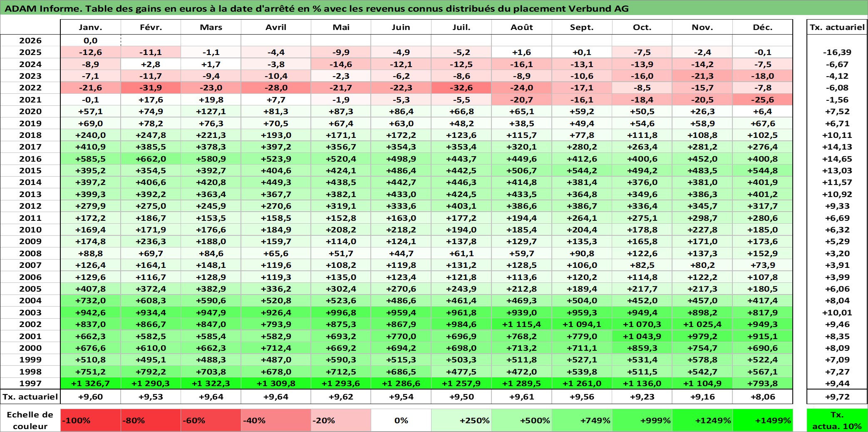Select the 2015 Déc. cell +544,8
The width and height of the screenshot is (868, 432).
(x=763, y=170)
